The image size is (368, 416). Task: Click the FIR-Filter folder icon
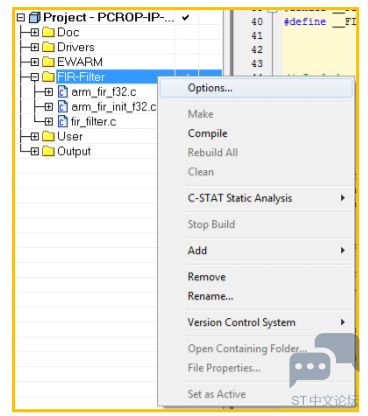click(x=48, y=77)
